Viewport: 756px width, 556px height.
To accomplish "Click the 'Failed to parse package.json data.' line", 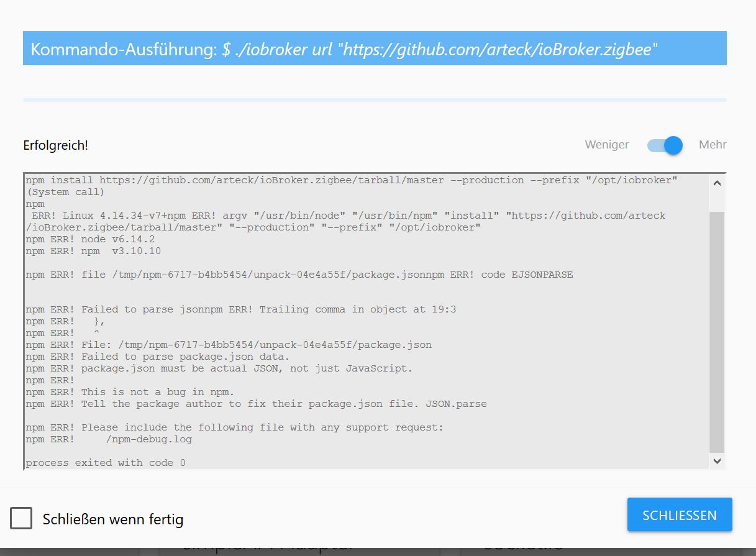I will pyautogui.click(x=158, y=357).
